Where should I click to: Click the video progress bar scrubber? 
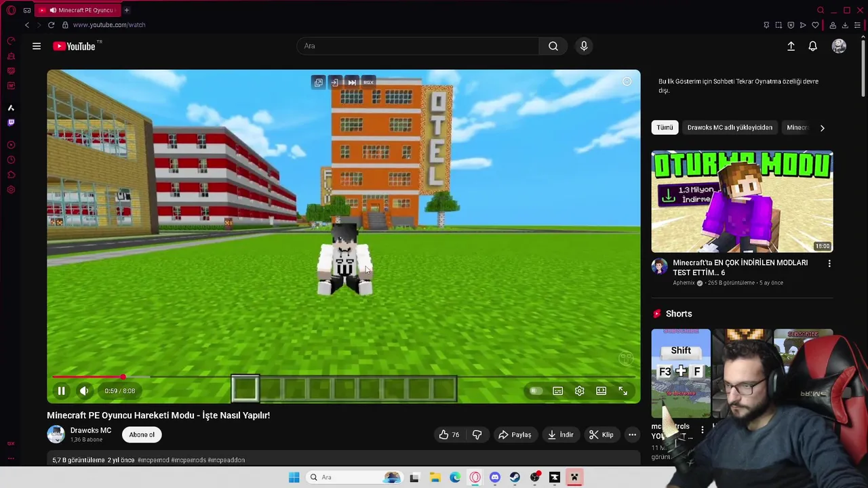point(123,377)
